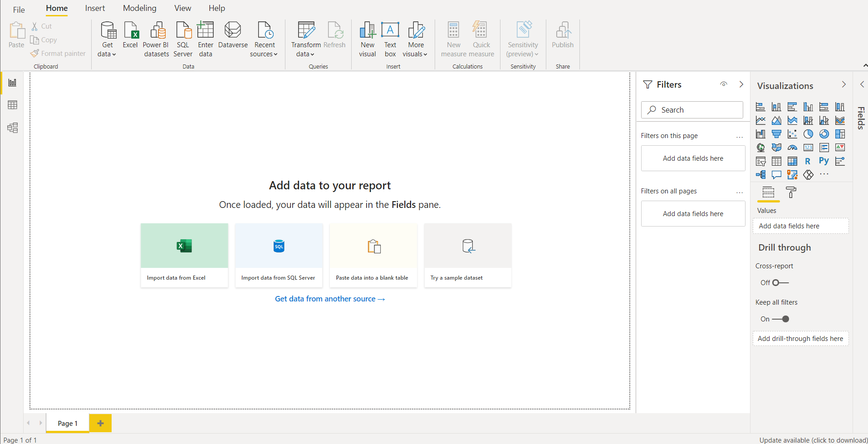The width and height of the screenshot is (868, 444).
Task: Open the Format paint roller tab
Action: [791, 192]
